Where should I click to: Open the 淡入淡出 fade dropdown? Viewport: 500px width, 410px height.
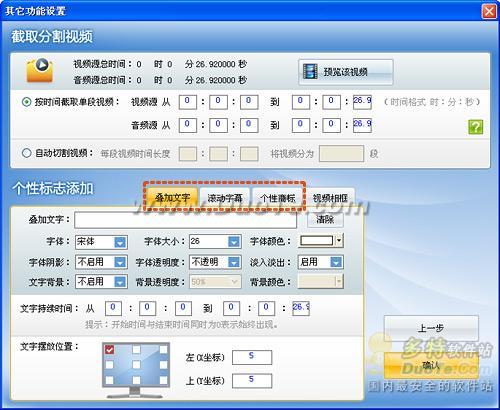click(320, 262)
